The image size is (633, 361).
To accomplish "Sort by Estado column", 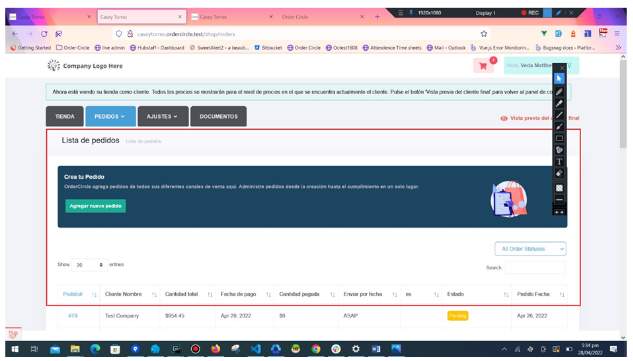I will [x=477, y=294].
